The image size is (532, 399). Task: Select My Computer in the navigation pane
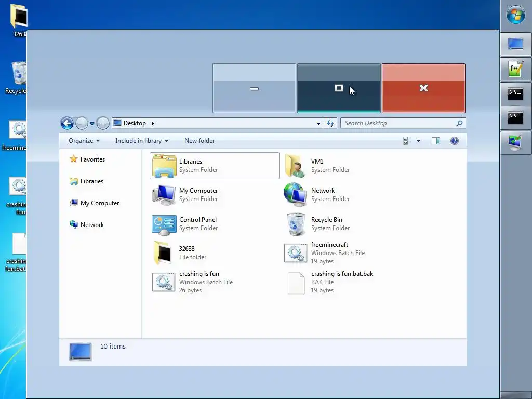point(95,203)
